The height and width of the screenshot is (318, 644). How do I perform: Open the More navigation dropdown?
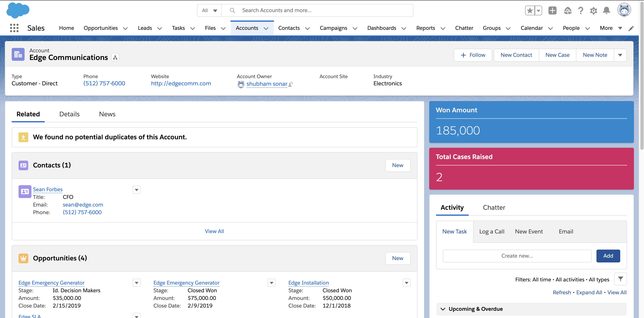[x=611, y=28]
